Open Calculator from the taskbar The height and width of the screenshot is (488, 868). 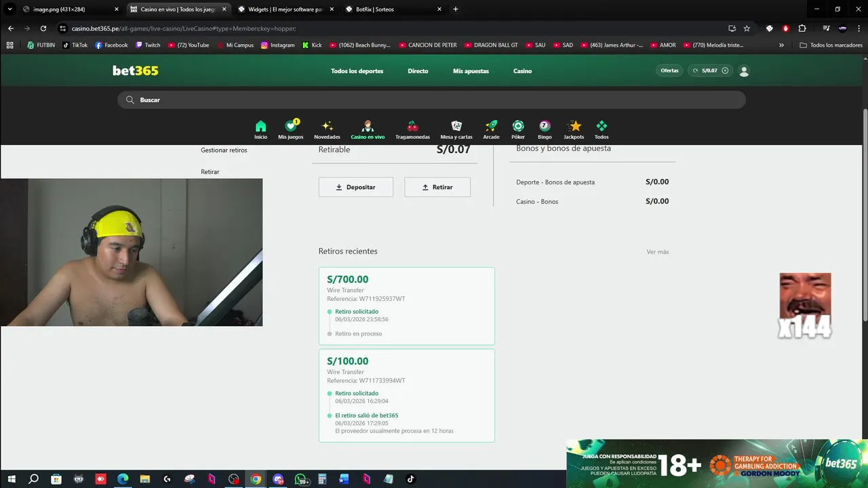[322, 479]
